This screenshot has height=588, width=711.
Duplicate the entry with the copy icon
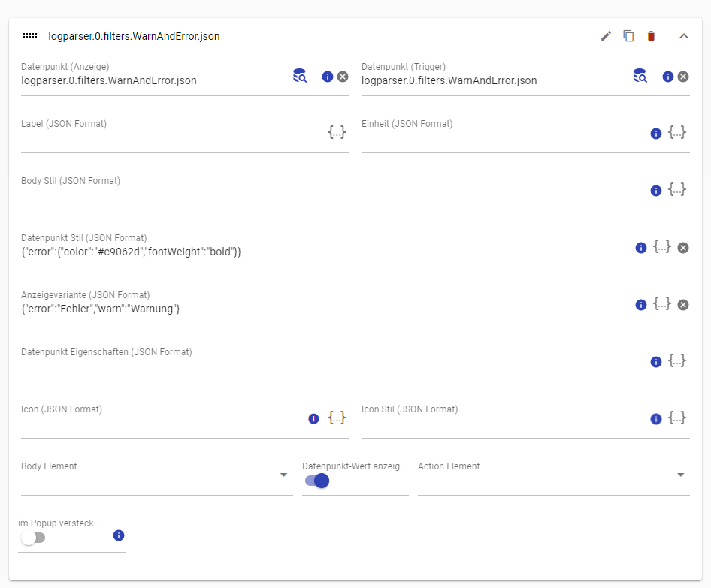point(628,36)
